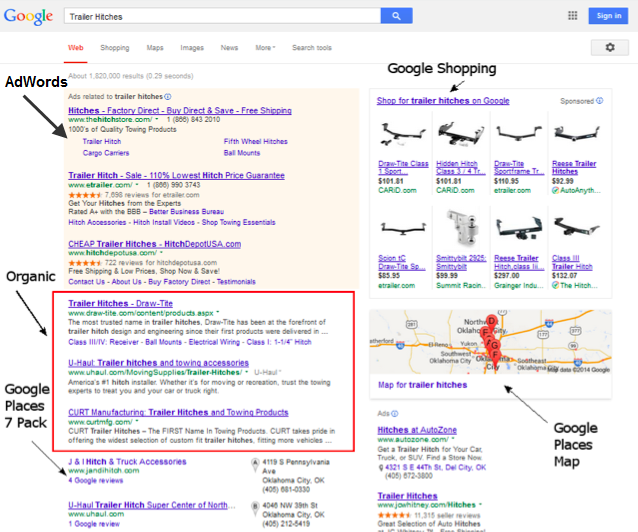Click Draw-Tite Class 1 Sport product thumbnail

tap(403, 135)
